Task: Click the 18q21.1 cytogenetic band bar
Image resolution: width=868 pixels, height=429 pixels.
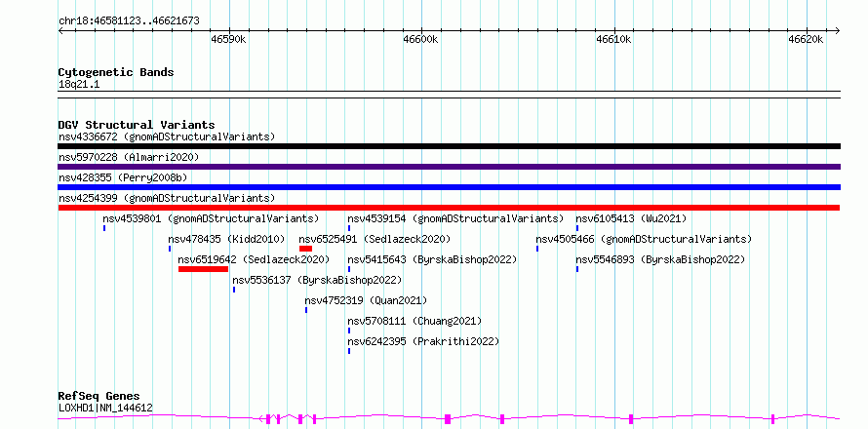Action: (x=449, y=95)
